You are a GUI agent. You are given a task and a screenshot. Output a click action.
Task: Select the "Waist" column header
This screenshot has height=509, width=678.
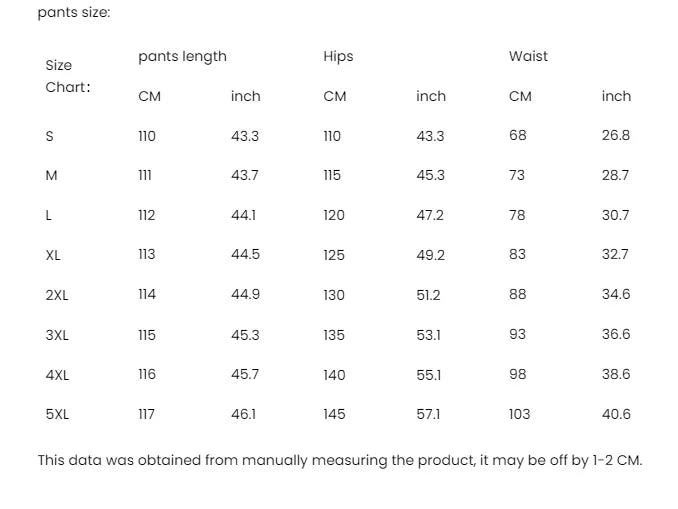click(x=528, y=57)
